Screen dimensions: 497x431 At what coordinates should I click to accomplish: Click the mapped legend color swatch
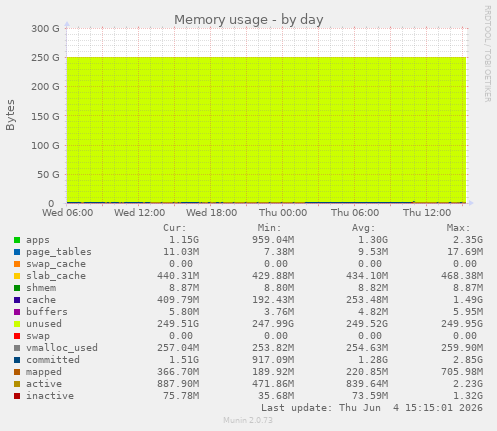tap(17, 372)
